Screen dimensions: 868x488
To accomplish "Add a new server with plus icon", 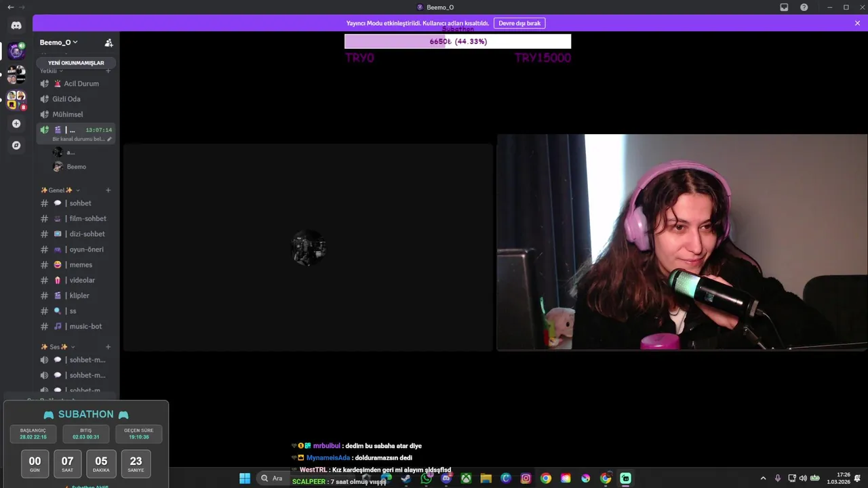I will (16, 124).
